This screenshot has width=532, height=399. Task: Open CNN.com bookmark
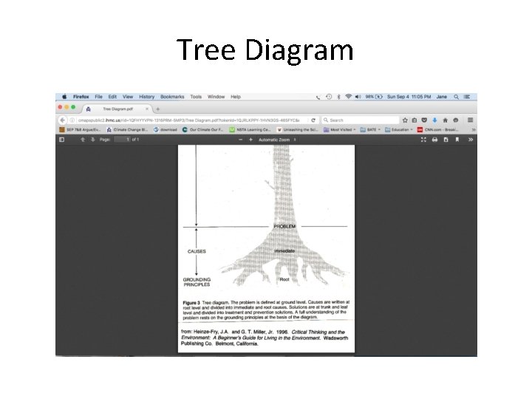point(437,129)
